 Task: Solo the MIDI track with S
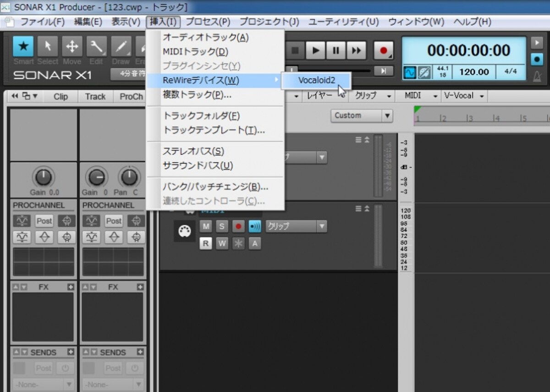tap(222, 226)
